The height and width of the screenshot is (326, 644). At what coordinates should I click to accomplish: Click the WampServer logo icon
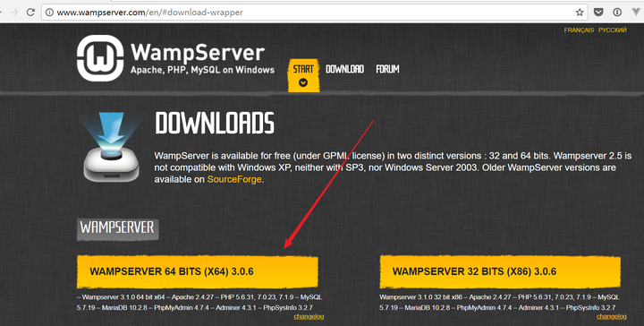pos(100,58)
